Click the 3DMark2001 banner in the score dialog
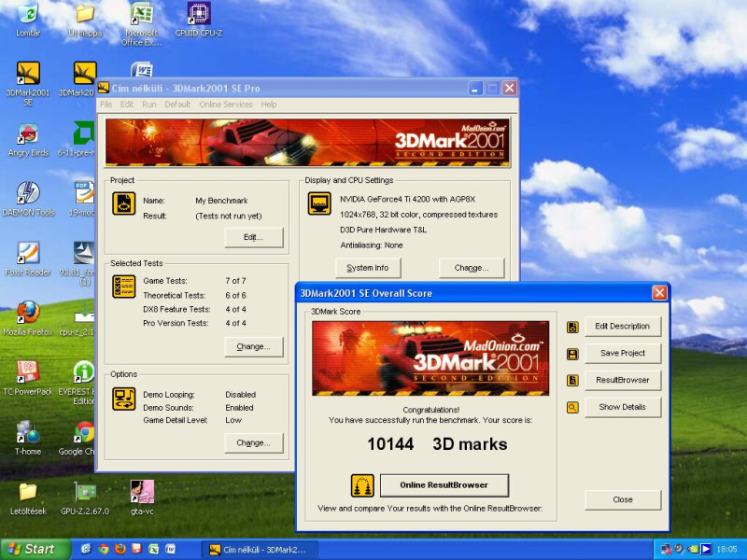This screenshot has height=560, width=747. [x=430, y=358]
